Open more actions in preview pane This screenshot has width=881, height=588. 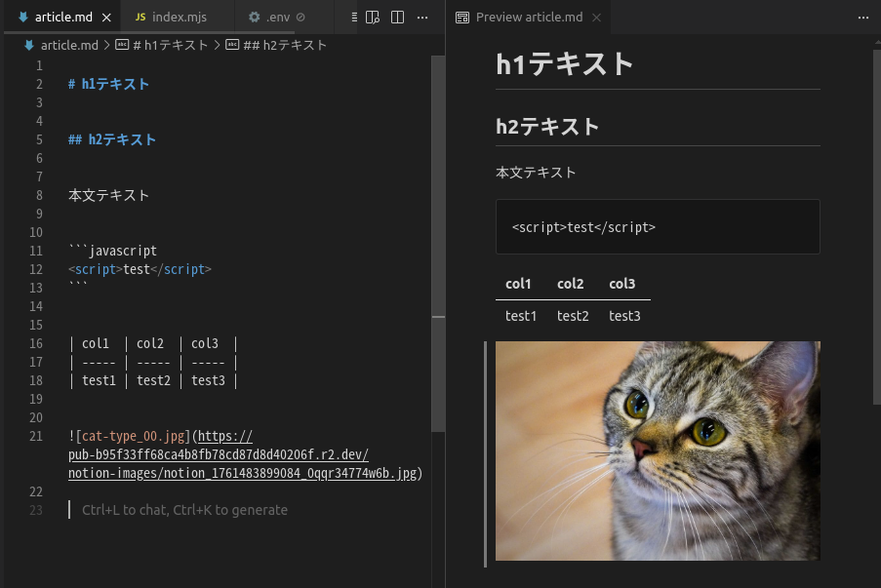point(862,18)
